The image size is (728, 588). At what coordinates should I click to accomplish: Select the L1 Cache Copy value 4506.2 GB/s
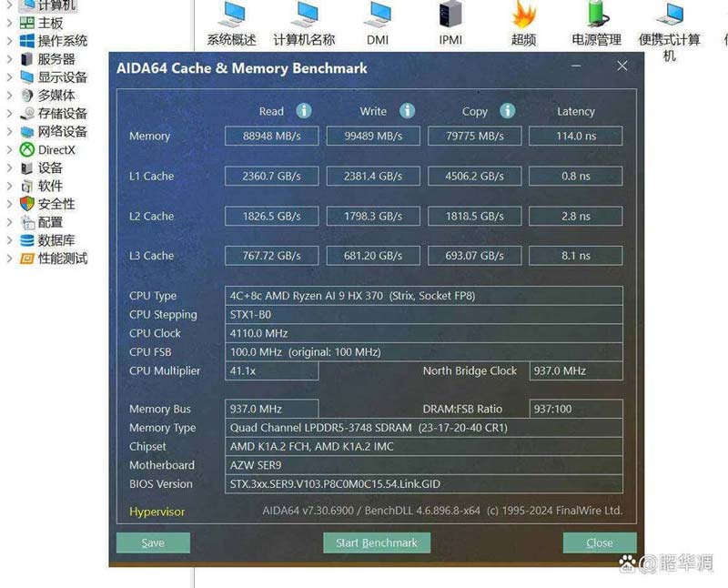[x=474, y=176]
